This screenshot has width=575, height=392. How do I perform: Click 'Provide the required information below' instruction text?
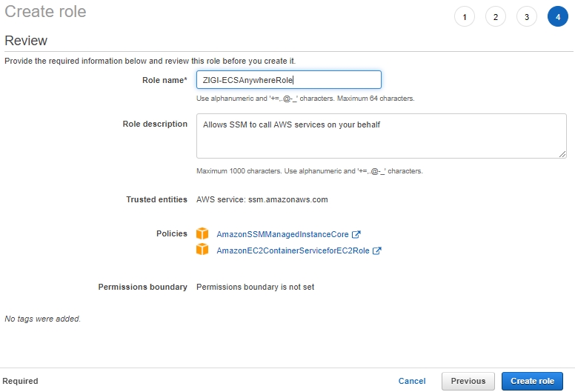(x=150, y=61)
